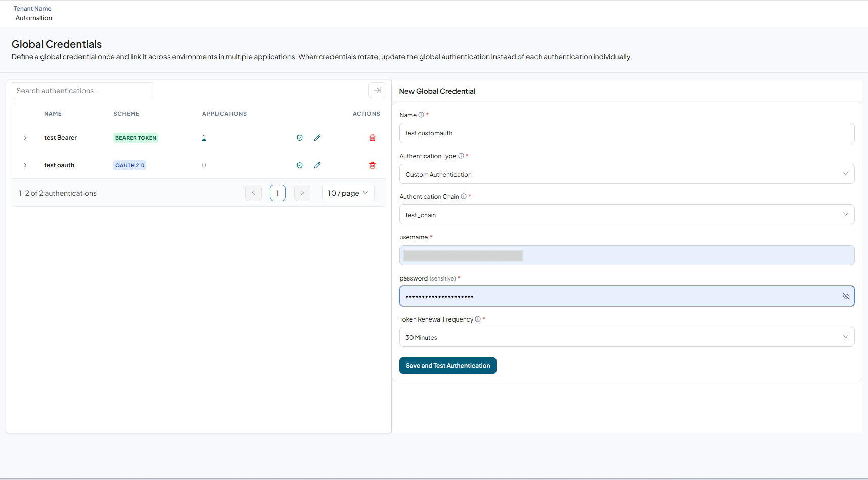
Task: Show info tooltip next to Token Renewal Frequency
Action: [478, 319]
